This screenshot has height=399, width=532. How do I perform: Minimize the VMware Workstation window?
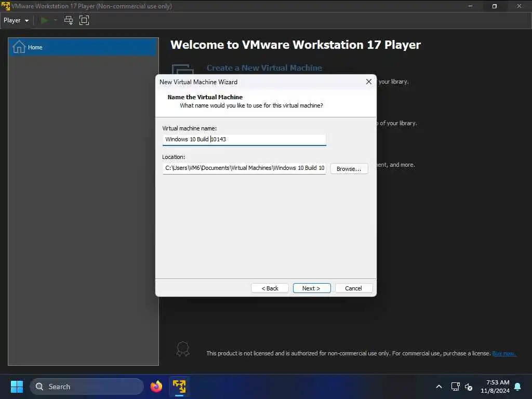[x=470, y=6]
